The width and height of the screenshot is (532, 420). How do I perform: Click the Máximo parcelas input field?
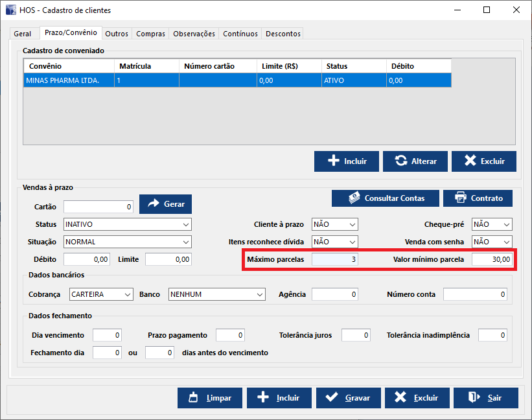[334, 259]
